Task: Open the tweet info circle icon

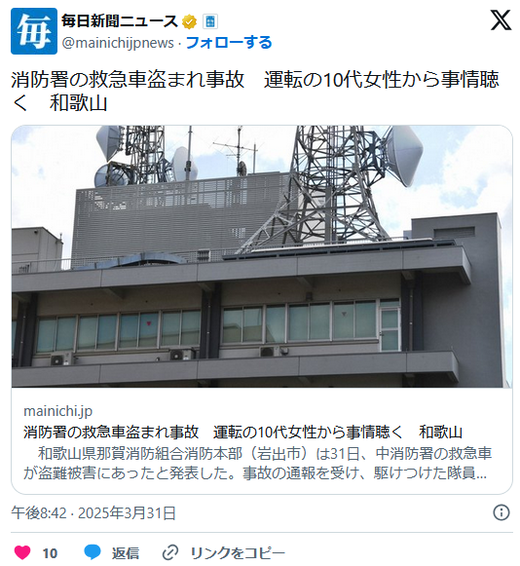Action: [501, 513]
